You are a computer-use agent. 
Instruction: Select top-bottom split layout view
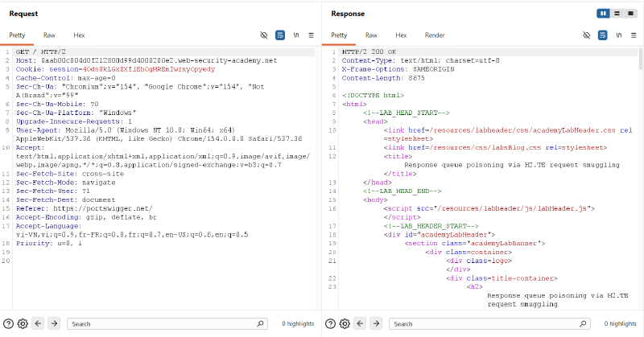617,14
